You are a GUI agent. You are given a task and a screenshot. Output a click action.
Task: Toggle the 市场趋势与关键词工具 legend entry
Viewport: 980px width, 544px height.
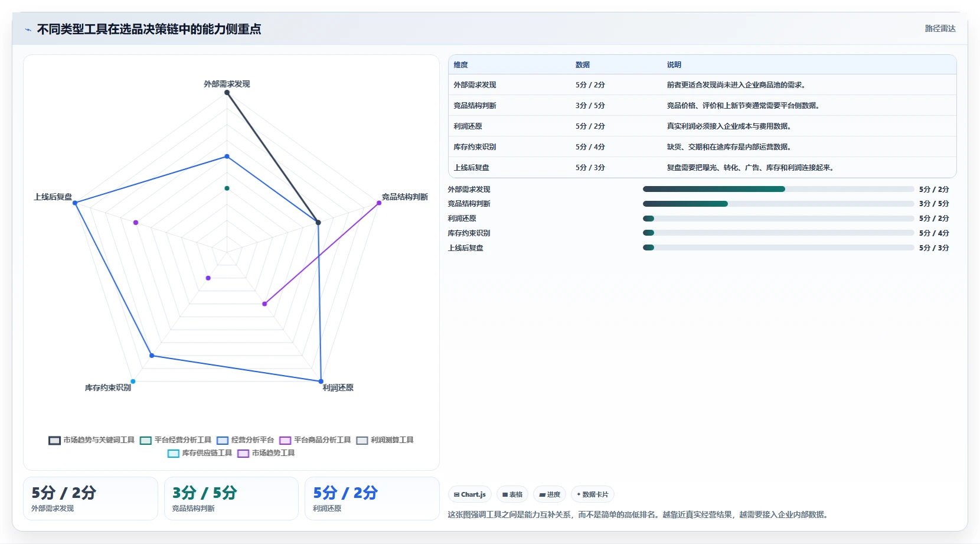point(92,440)
